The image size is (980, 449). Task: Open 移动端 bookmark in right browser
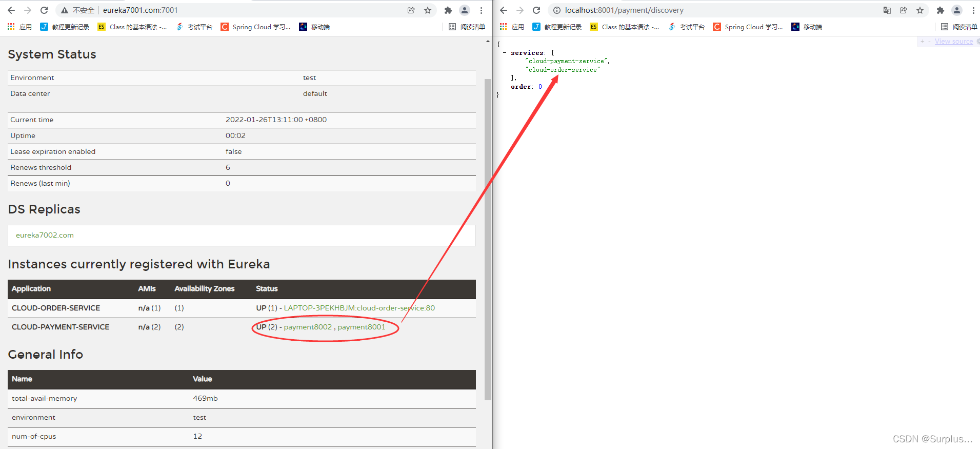click(807, 27)
